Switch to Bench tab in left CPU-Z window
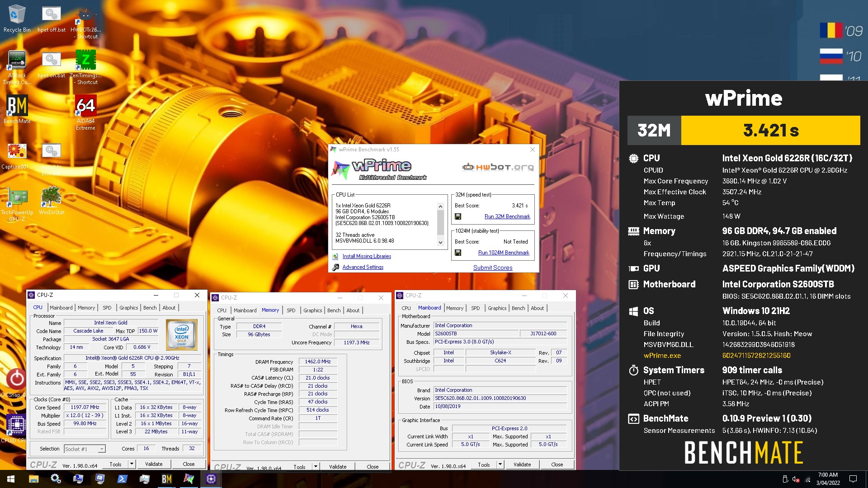Screen dimensions: 868x488 pyautogui.click(x=150, y=308)
